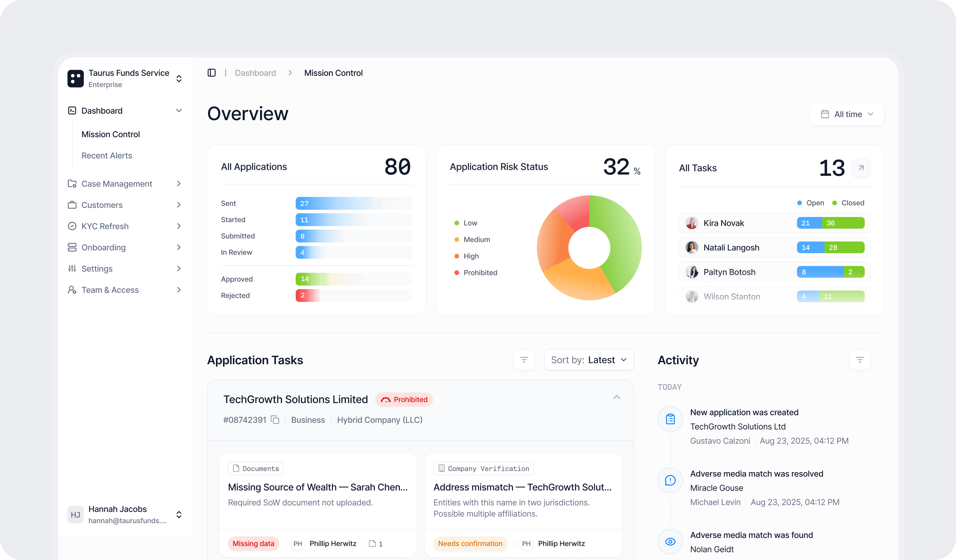Collapse the TechGrowth Solutions Limited card
The image size is (956, 560).
point(617,397)
